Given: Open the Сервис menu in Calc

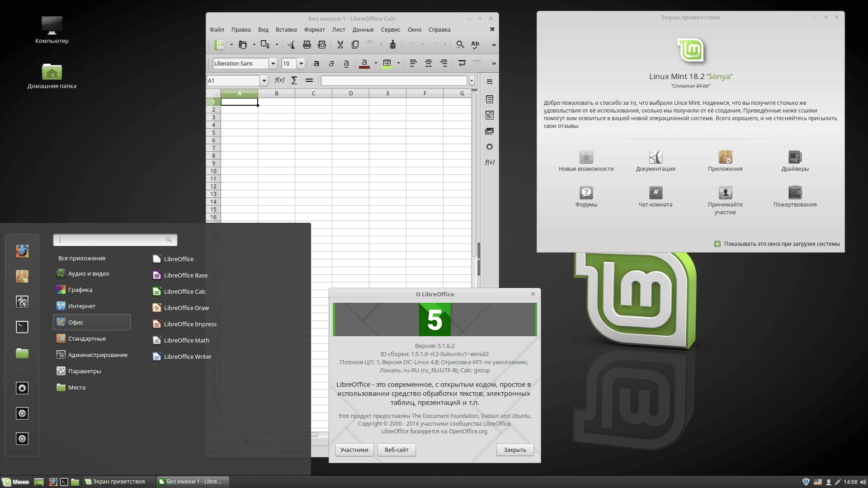Looking at the screenshot, I should tap(391, 30).
